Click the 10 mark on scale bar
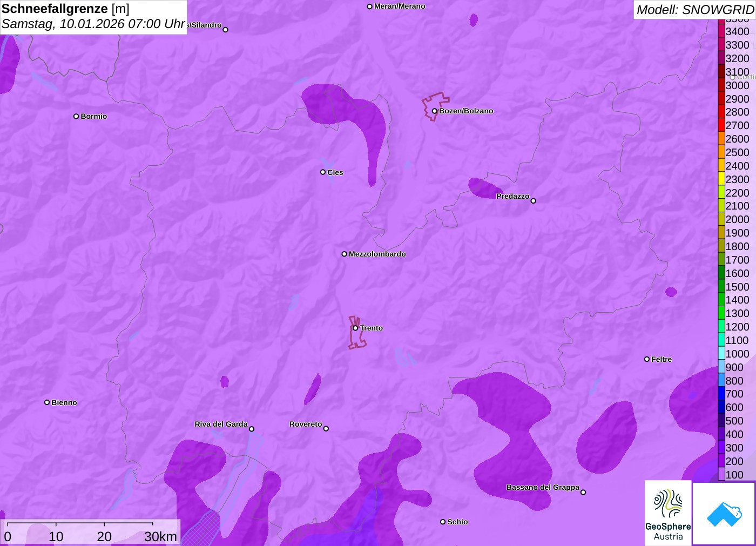 point(56,536)
